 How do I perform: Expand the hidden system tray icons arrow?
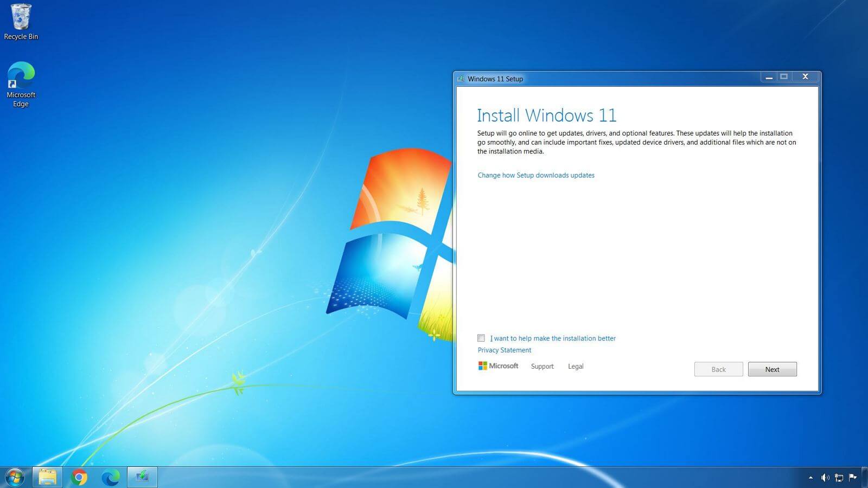coord(810,478)
